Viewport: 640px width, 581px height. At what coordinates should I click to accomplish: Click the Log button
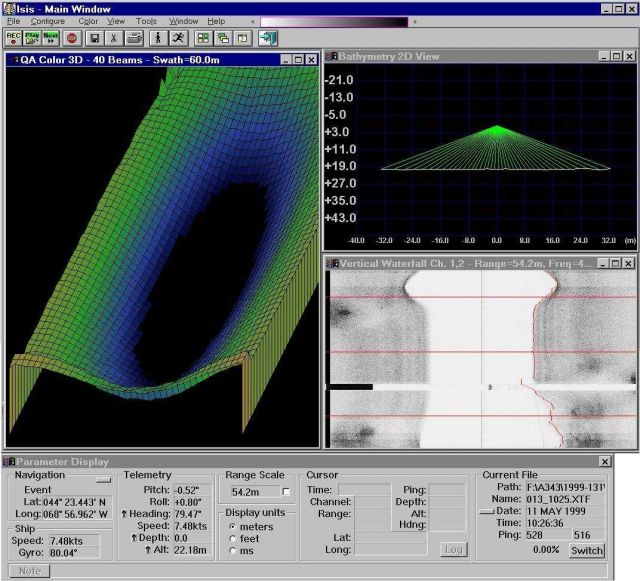click(x=453, y=550)
